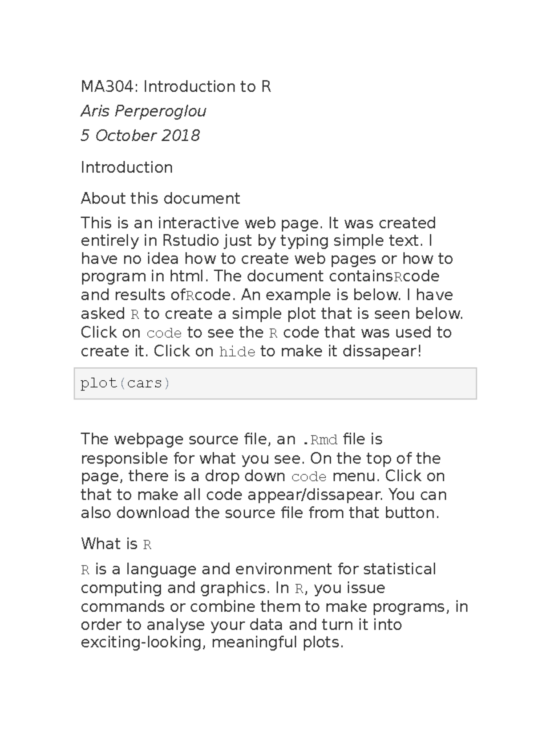Click the monospace word 'hide'
This screenshot has height=756, width=534.
237,352
